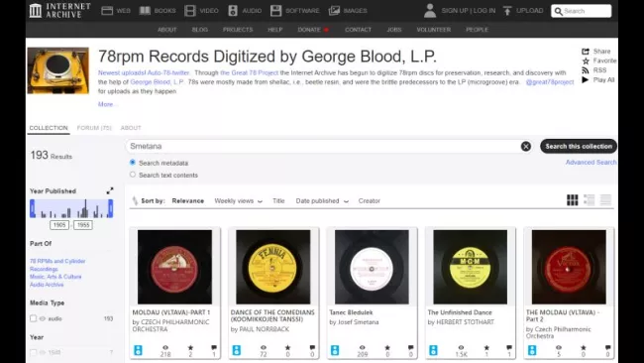Open the Video section icon
This screenshot has width=644, height=363.
point(190,11)
